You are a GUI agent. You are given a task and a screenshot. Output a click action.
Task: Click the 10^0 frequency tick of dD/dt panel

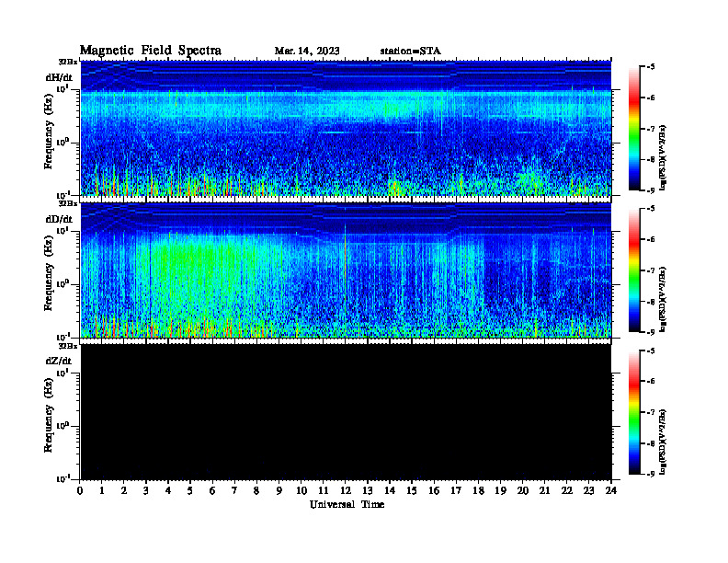coord(63,284)
